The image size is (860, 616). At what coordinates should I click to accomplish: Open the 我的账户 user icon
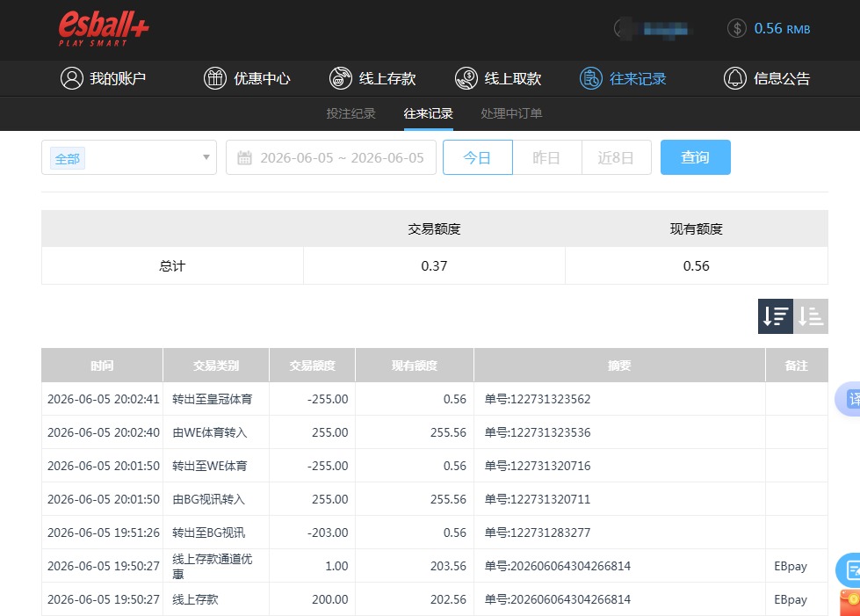[x=72, y=78]
